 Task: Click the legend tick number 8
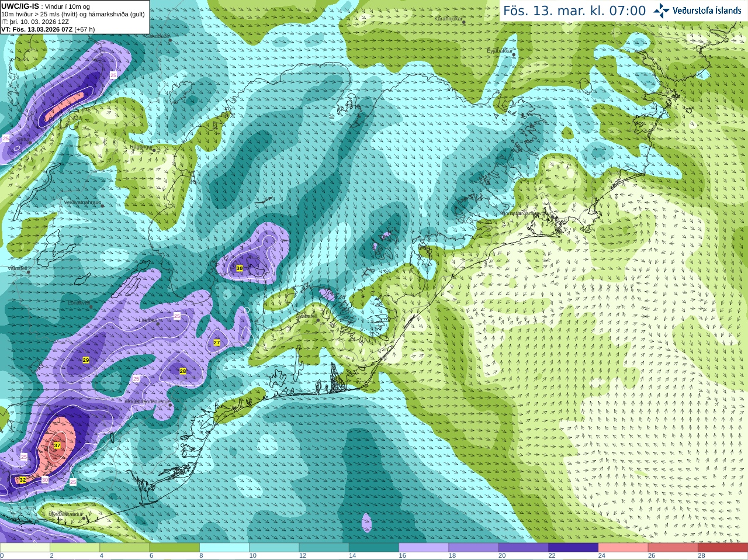click(x=201, y=556)
